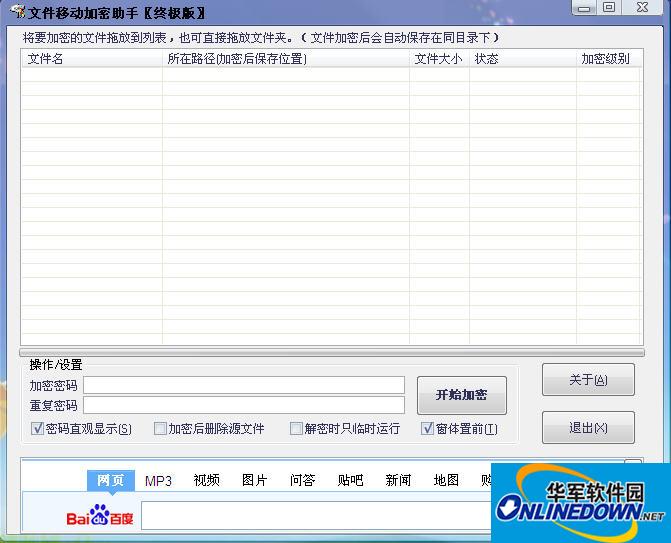Switch to the 地图 tab
Viewport: 671px width, 543px height.
click(x=446, y=481)
